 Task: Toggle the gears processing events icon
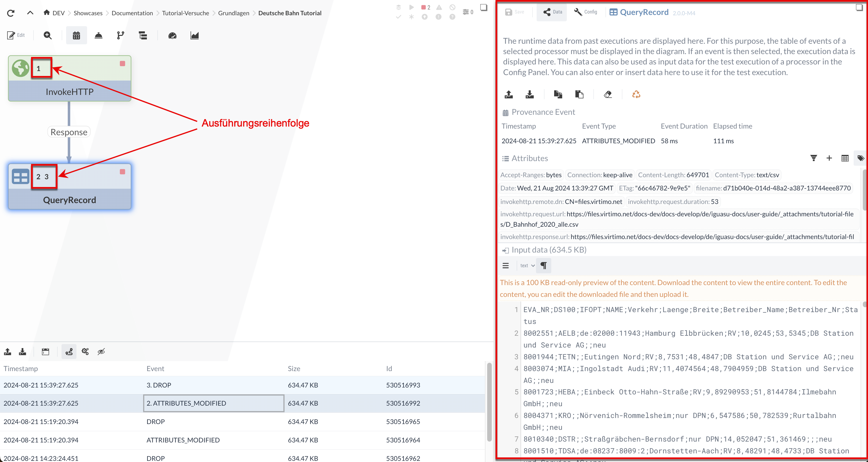tap(85, 352)
